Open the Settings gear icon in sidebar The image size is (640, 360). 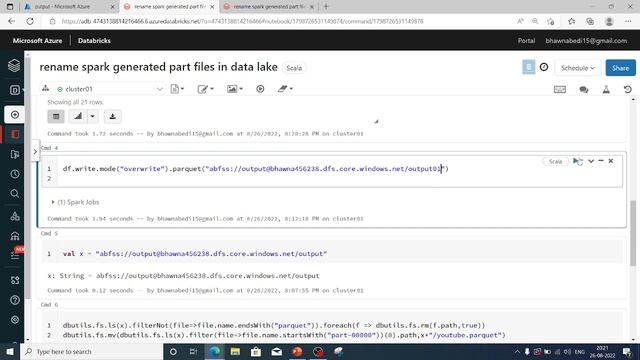point(15,320)
